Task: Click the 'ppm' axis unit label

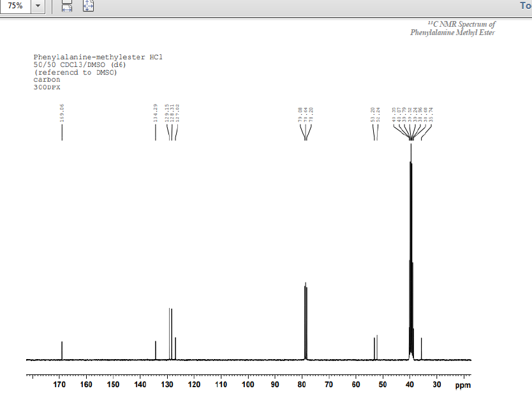Action: click(462, 385)
